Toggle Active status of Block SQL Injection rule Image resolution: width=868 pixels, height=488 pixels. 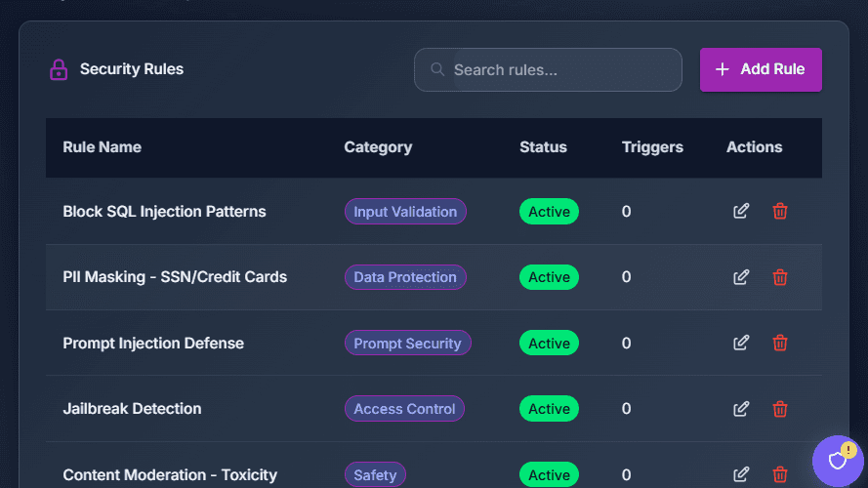(x=549, y=212)
